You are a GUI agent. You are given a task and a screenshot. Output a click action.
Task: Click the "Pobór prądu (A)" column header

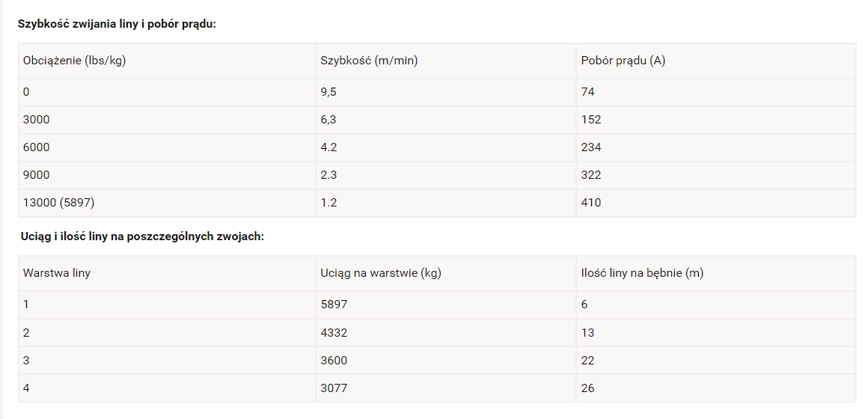point(623,61)
